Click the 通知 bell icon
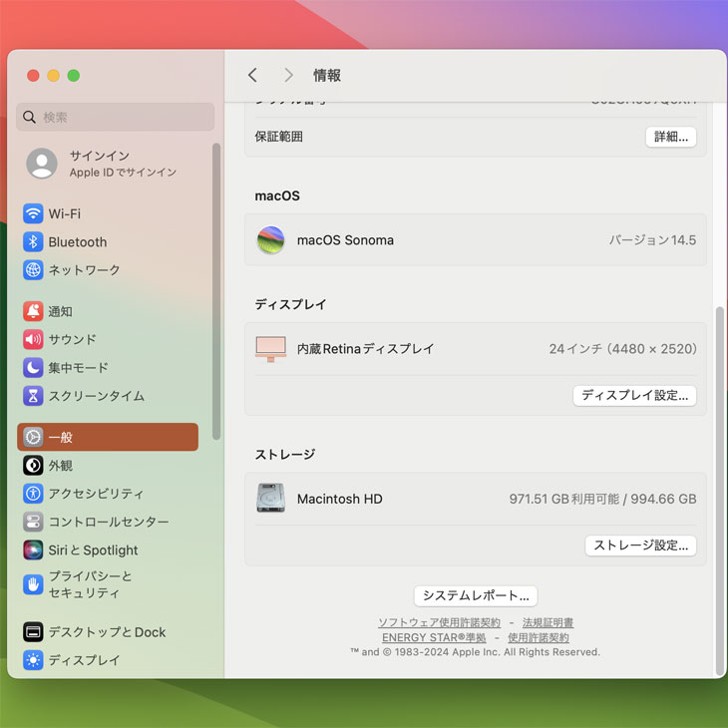 click(x=33, y=311)
